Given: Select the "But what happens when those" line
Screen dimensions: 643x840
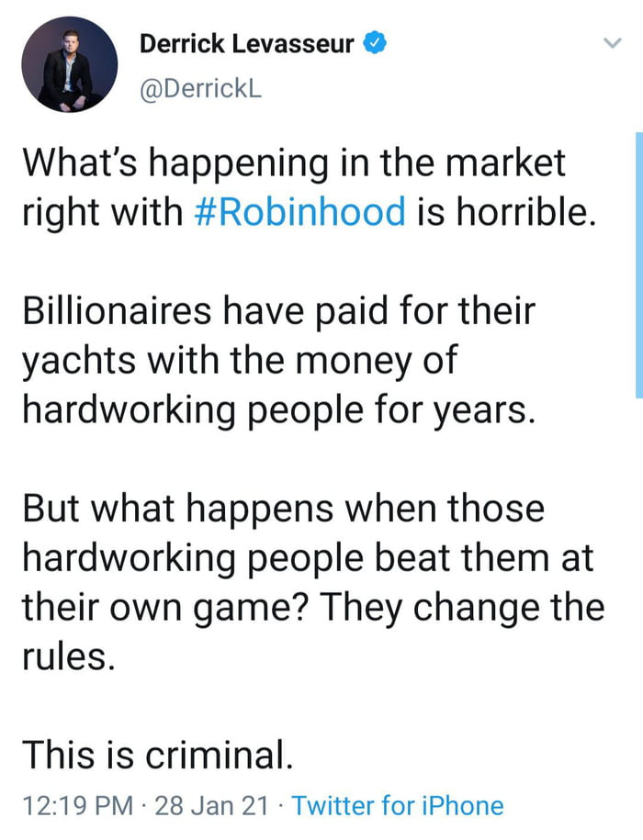Looking at the screenshot, I should tap(284, 509).
